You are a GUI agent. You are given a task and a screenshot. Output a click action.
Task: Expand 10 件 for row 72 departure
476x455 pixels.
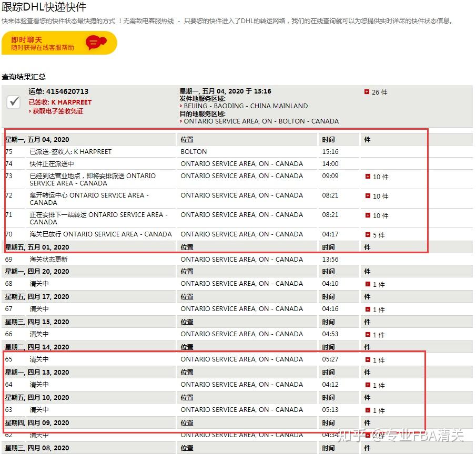click(x=368, y=195)
